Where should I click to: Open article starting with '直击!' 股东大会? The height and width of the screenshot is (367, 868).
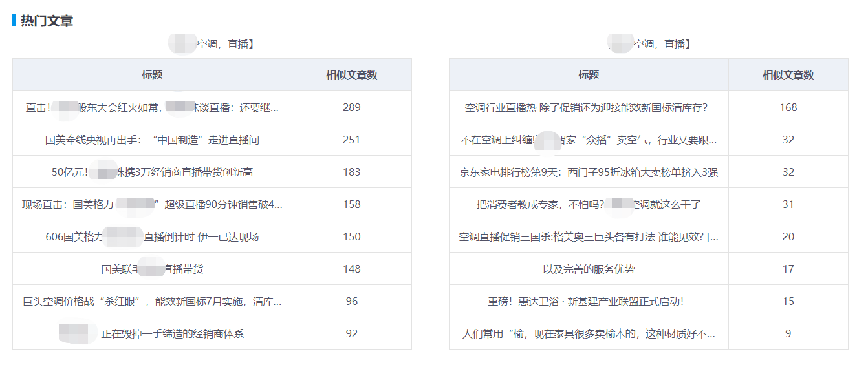(152, 107)
